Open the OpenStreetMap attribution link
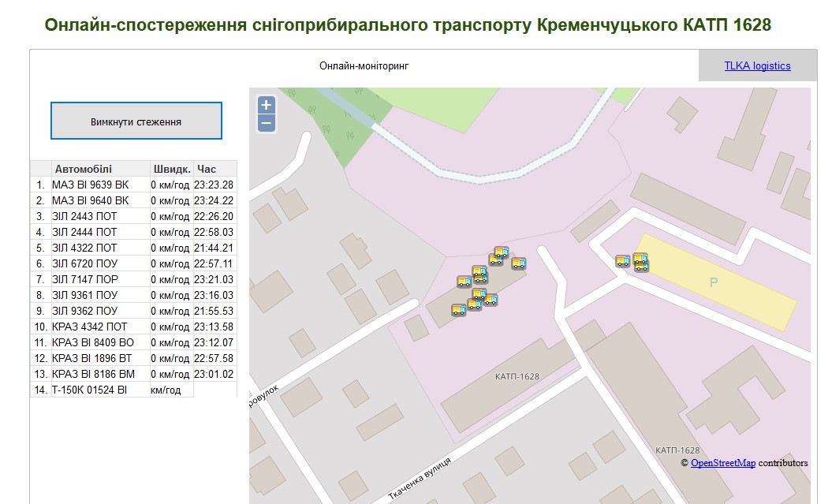The height and width of the screenshot is (504, 832). (x=722, y=463)
